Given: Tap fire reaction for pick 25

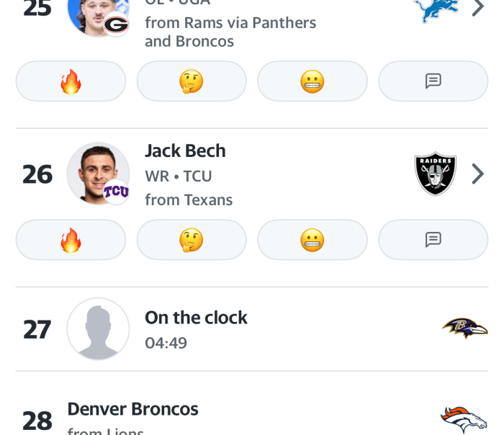Looking at the screenshot, I should tap(71, 81).
